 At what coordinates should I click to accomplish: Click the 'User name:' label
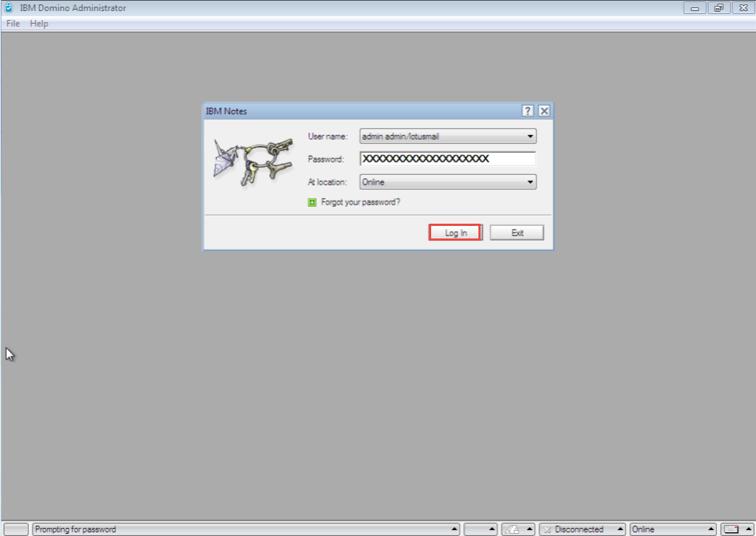pos(328,137)
